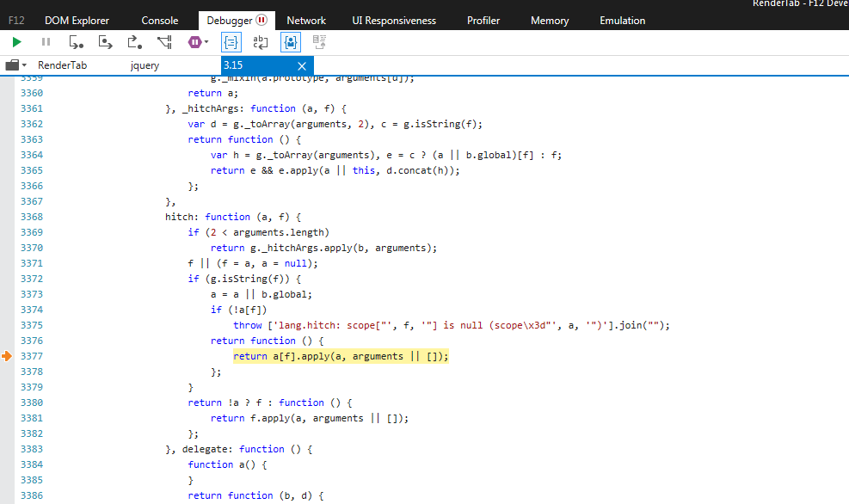Click line number 3368
The image size is (849, 504).
pyautogui.click(x=32, y=217)
